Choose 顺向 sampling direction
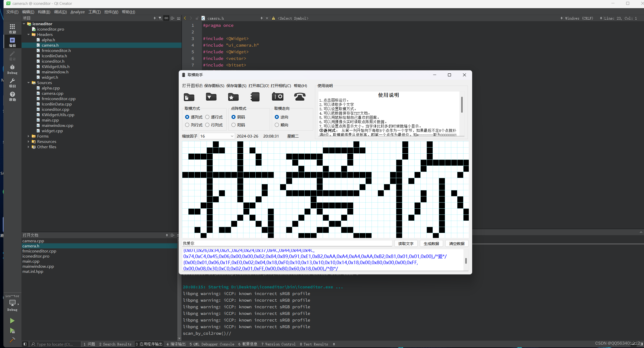 pos(277,125)
